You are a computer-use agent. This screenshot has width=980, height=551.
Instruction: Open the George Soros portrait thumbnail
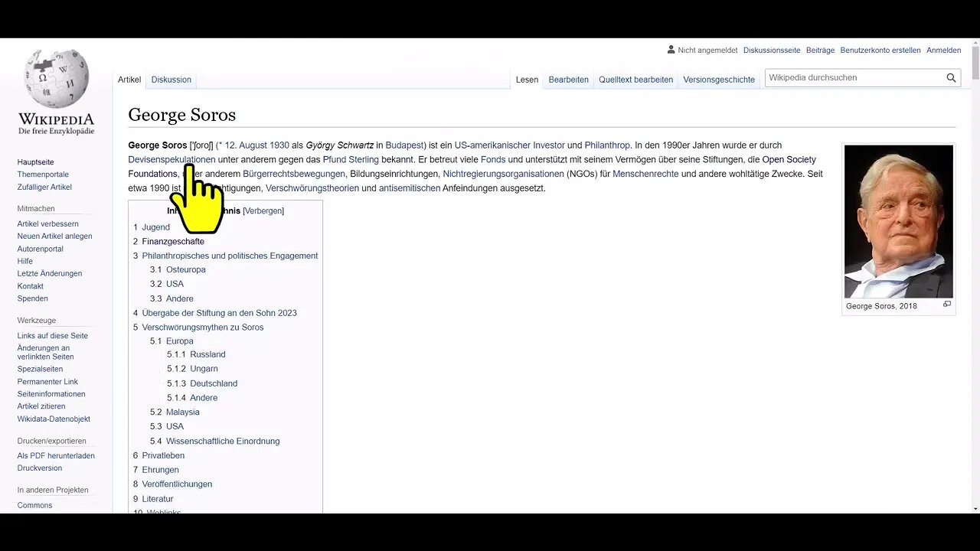tap(899, 221)
